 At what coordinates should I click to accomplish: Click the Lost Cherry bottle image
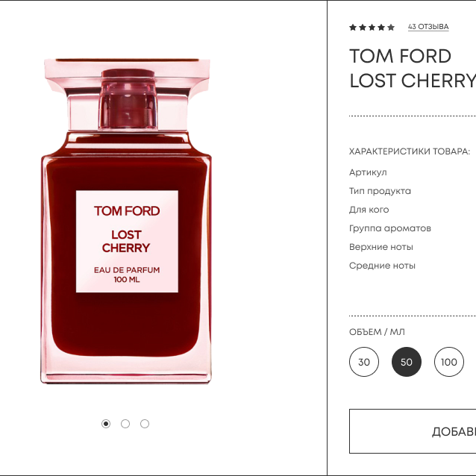(126, 221)
